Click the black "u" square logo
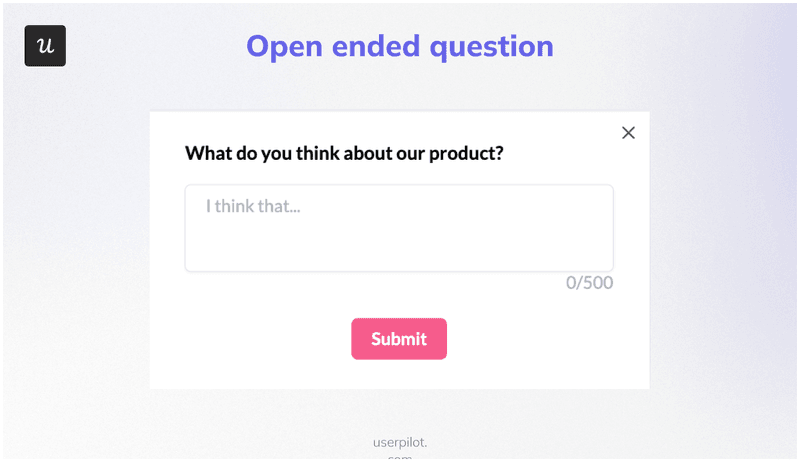Viewport: 800px width, 462px height. click(45, 46)
